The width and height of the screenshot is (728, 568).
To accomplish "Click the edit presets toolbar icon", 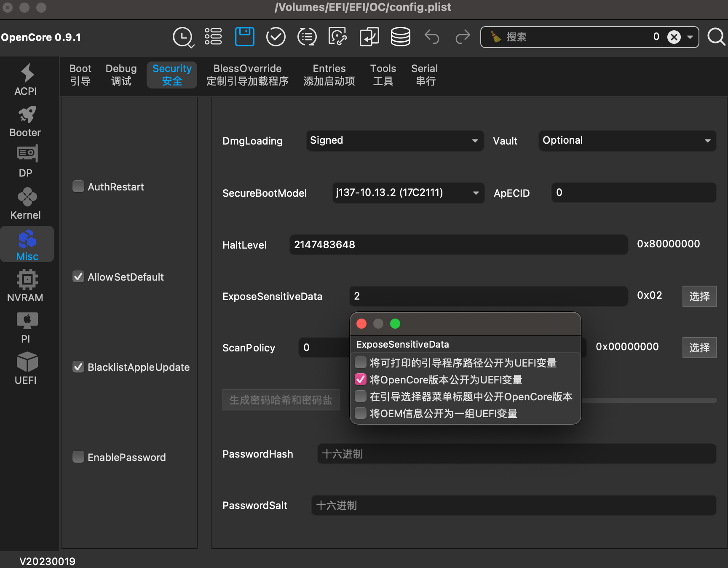I will (x=338, y=37).
